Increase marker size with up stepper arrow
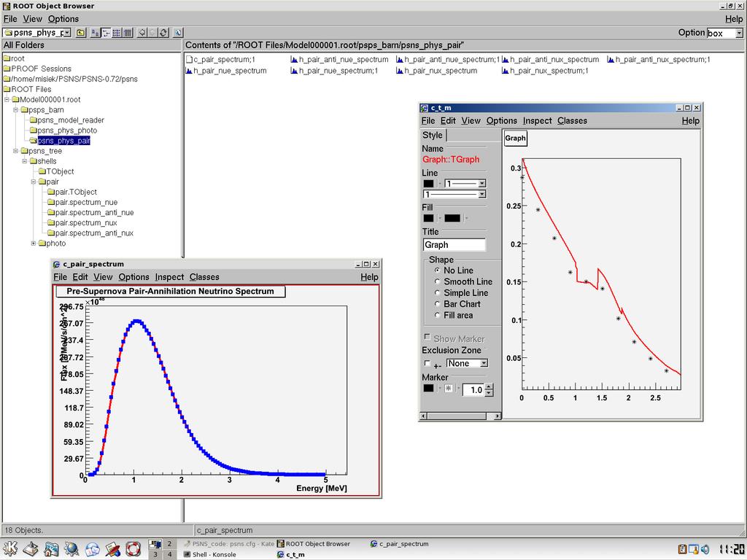The image size is (747, 560). (x=489, y=386)
